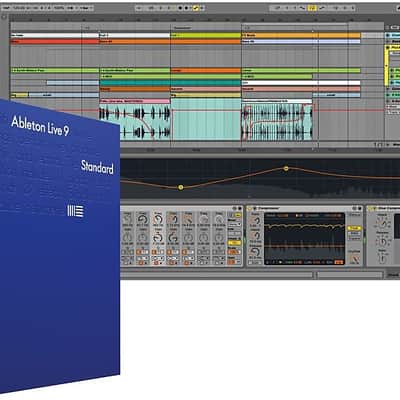The width and height of the screenshot is (400, 400).
Task: Click the tempo value field
Action: tap(20, 7)
